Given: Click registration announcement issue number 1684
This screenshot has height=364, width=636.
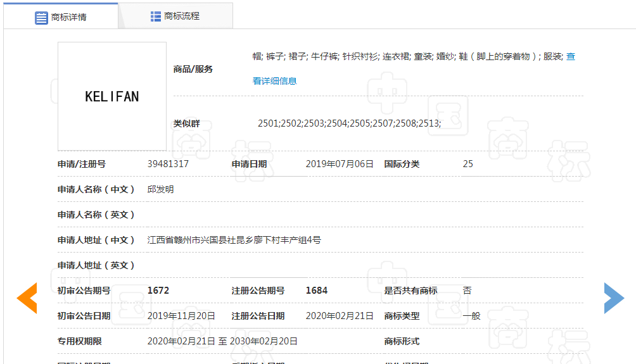Looking at the screenshot, I should [317, 291].
